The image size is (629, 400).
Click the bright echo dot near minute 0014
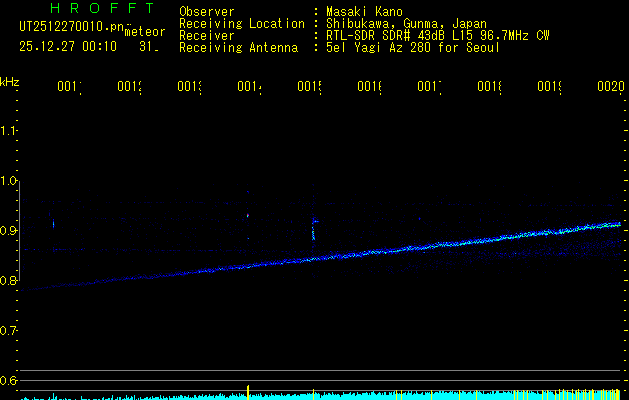click(248, 215)
